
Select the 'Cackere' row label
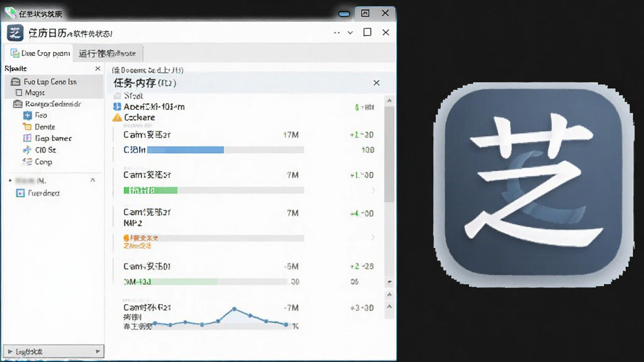140,118
